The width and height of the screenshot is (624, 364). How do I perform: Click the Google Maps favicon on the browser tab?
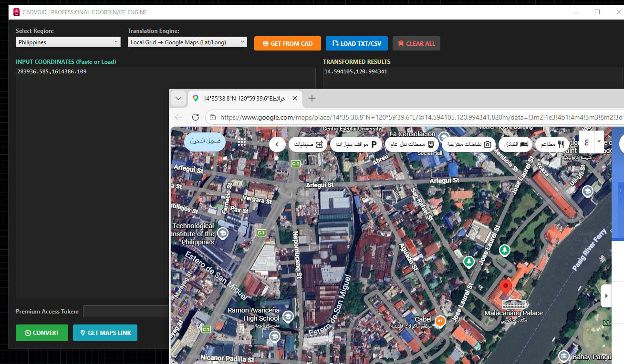195,98
